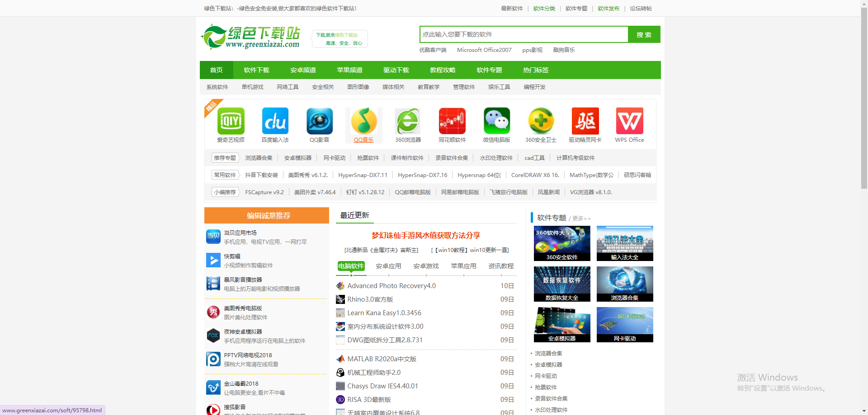Open the 安卓模拟器 topic thumbnail
Screen dimensions: 868x415
(562, 325)
